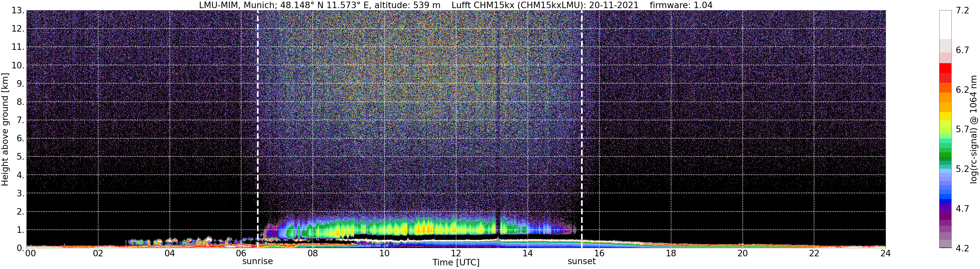Viewport: 980px width, 269px height.
Task: Click the height tick label '9.'
Action: [21, 84]
